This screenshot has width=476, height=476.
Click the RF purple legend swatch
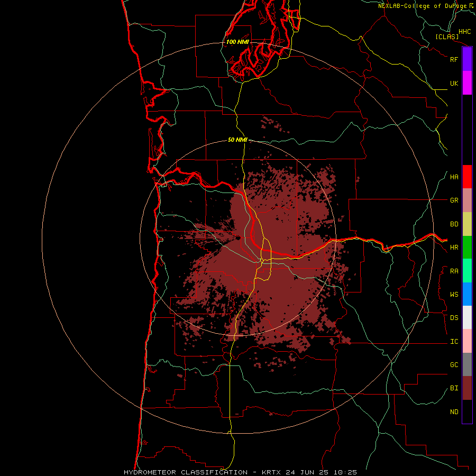[467, 59]
